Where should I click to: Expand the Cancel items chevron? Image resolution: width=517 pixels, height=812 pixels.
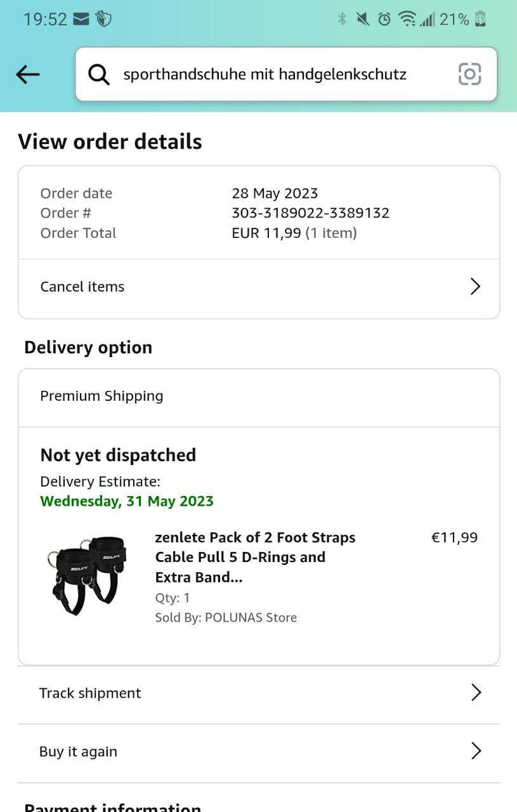(475, 287)
